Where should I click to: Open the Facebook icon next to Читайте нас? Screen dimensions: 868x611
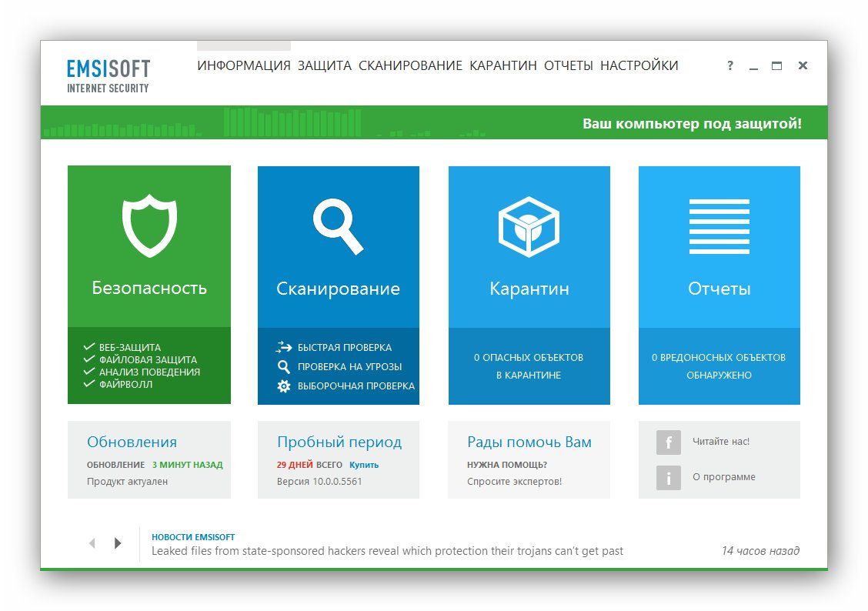tap(668, 442)
